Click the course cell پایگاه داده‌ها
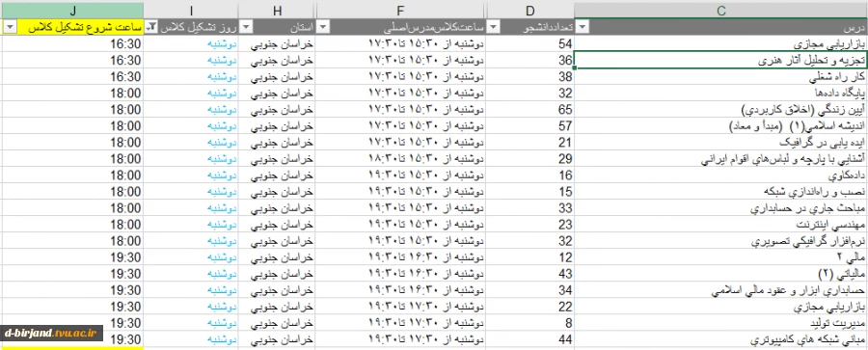The width and height of the screenshot is (868, 350). click(x=721, y=93)
